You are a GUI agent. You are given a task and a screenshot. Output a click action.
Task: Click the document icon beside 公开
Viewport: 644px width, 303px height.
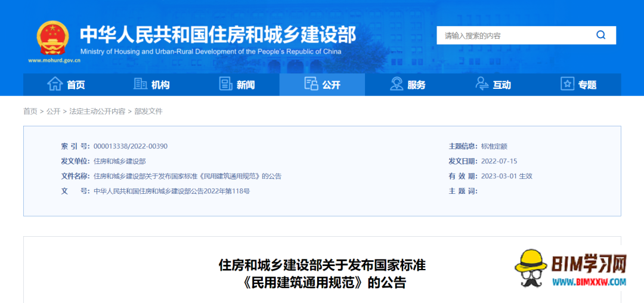[311, 84]
